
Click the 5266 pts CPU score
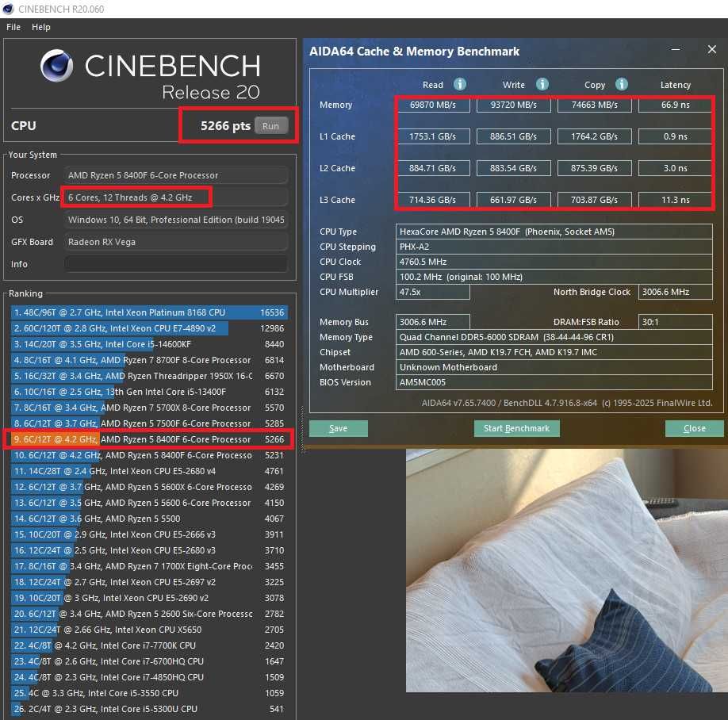pyautogui.click(x=225, y=126)
